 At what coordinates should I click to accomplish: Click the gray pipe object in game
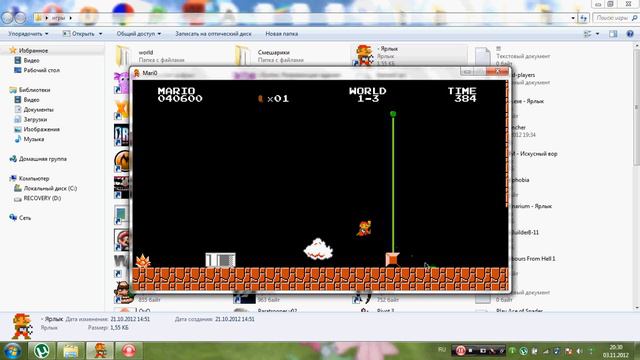point(220,260)
